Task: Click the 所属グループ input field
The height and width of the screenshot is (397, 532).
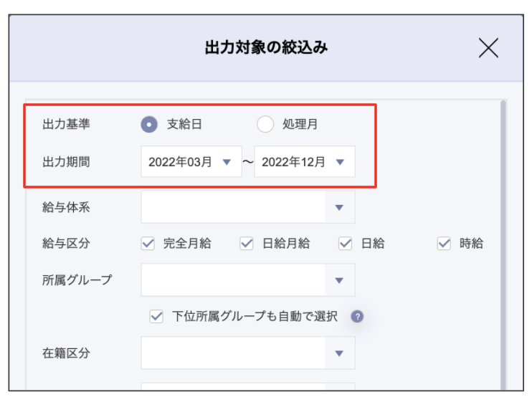Action: [x=233, y=280]
